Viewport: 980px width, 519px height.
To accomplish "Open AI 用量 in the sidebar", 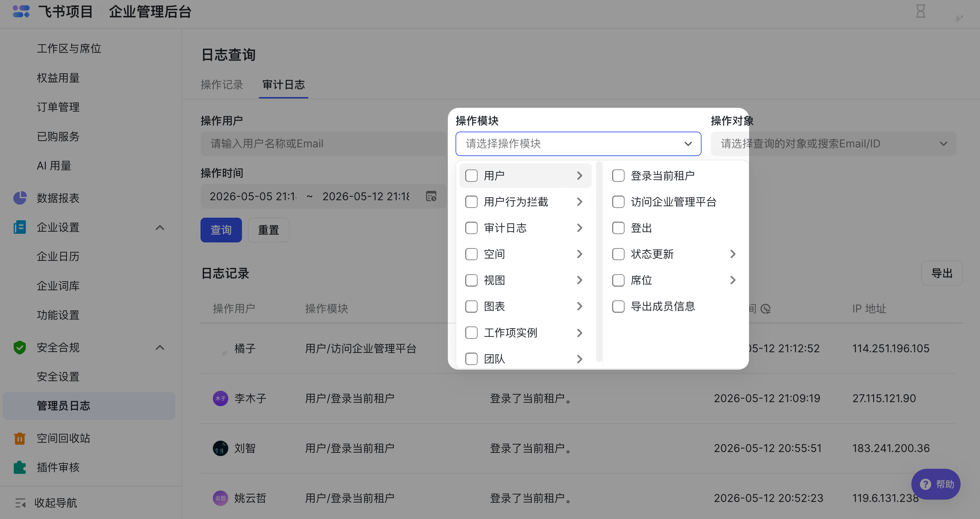I will point(54,165).
